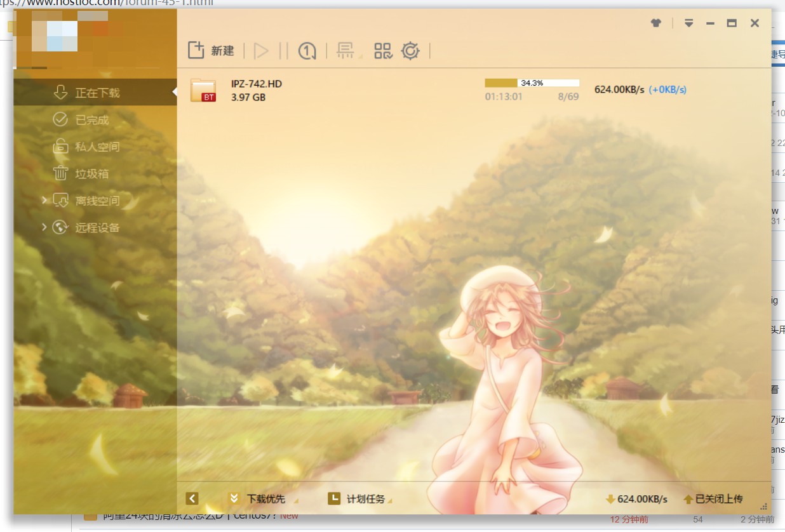Click the resize grip at window corner
This screenshot has height=532, width=785.
[765, 507]
